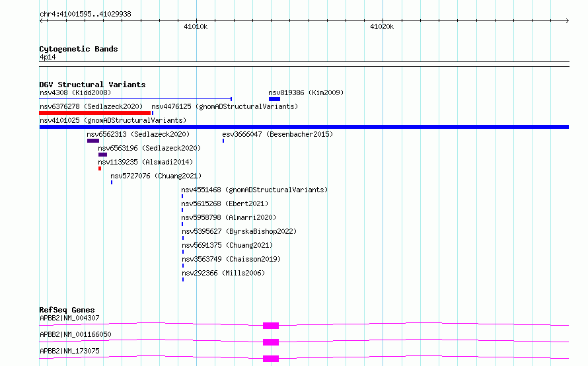Image resolution: width=588 pixels, height=366 pixels.
Task: Click the 41020k ruler mark
Action: [382, 26]
